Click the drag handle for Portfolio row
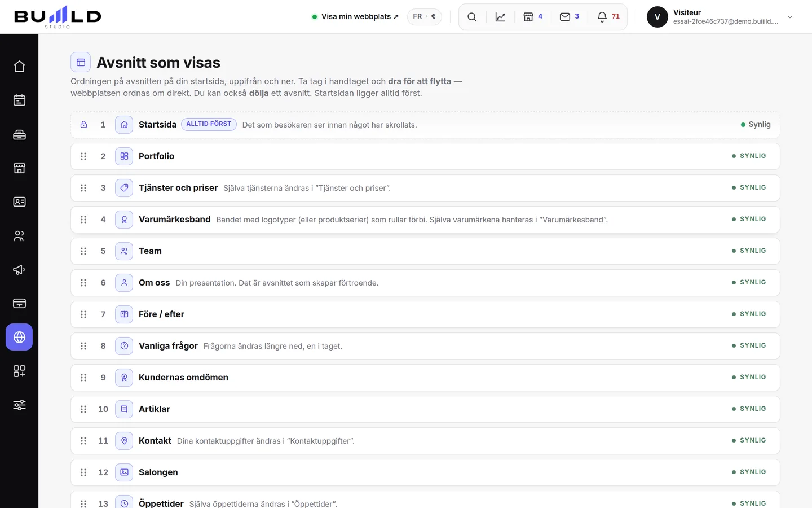Viewport: 812px width, 508px height. 83,156
